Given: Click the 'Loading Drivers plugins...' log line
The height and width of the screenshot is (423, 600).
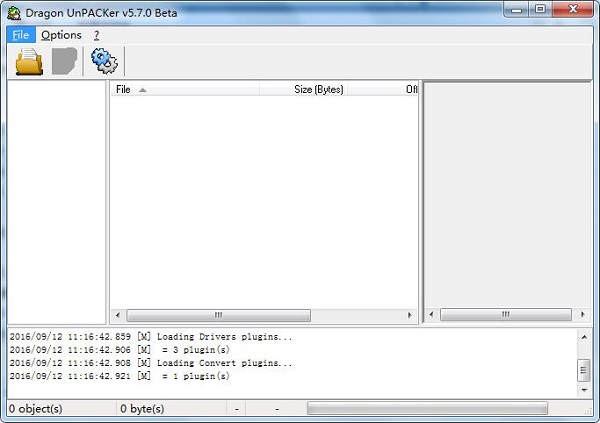Looking at the screenshot, I should tap(151, 337).
